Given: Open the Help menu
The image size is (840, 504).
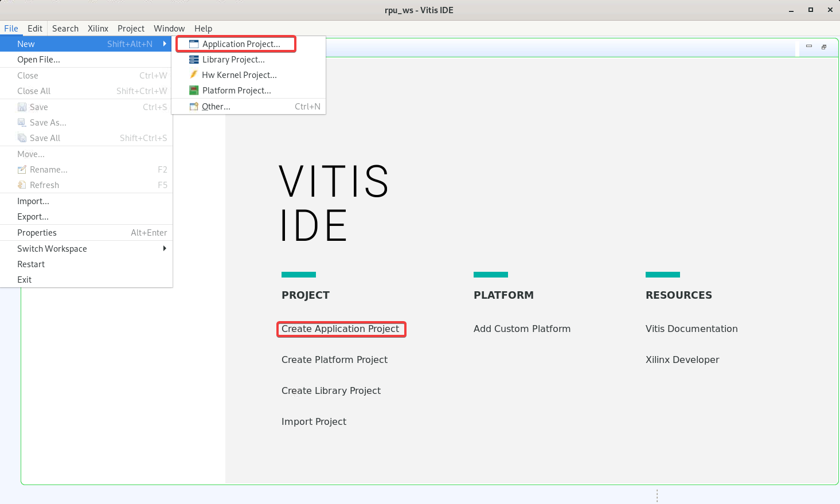Looking at the screenshot, I should coord(203,28).
